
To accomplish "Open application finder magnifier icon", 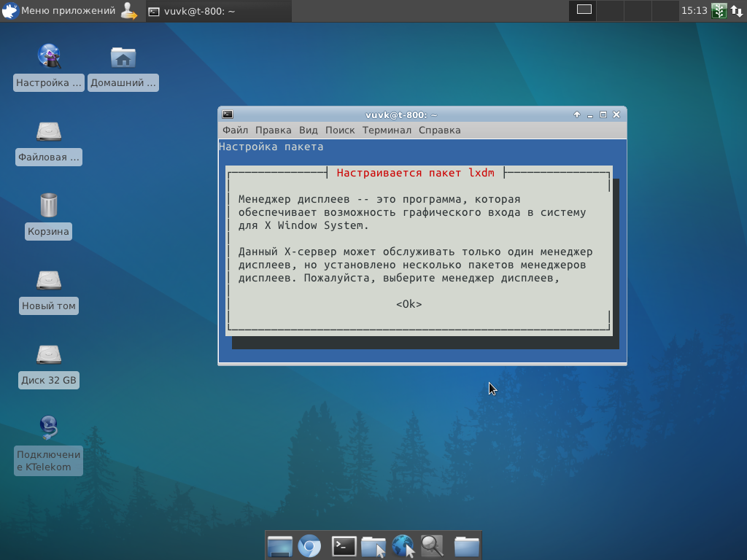I will coord(433,545).
